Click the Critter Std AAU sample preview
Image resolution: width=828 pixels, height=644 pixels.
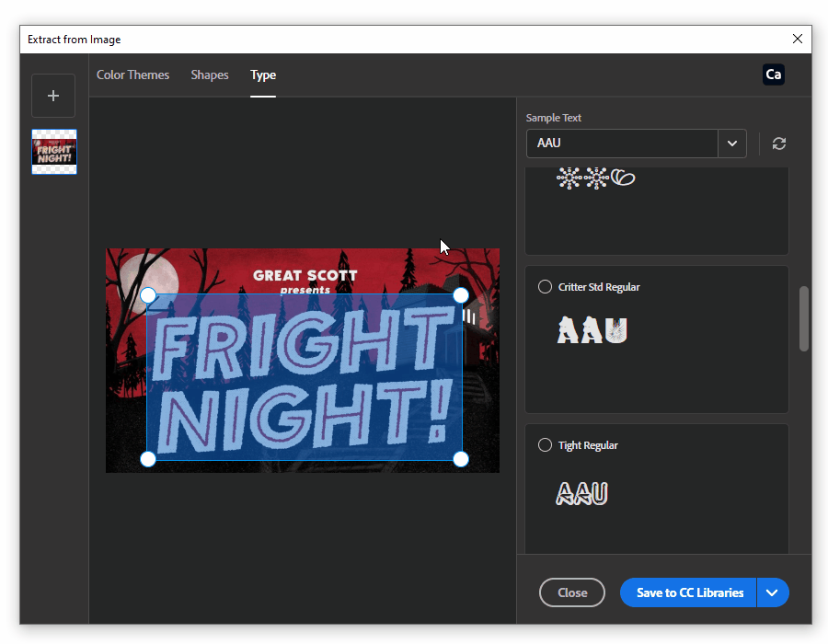click(592, 330)
